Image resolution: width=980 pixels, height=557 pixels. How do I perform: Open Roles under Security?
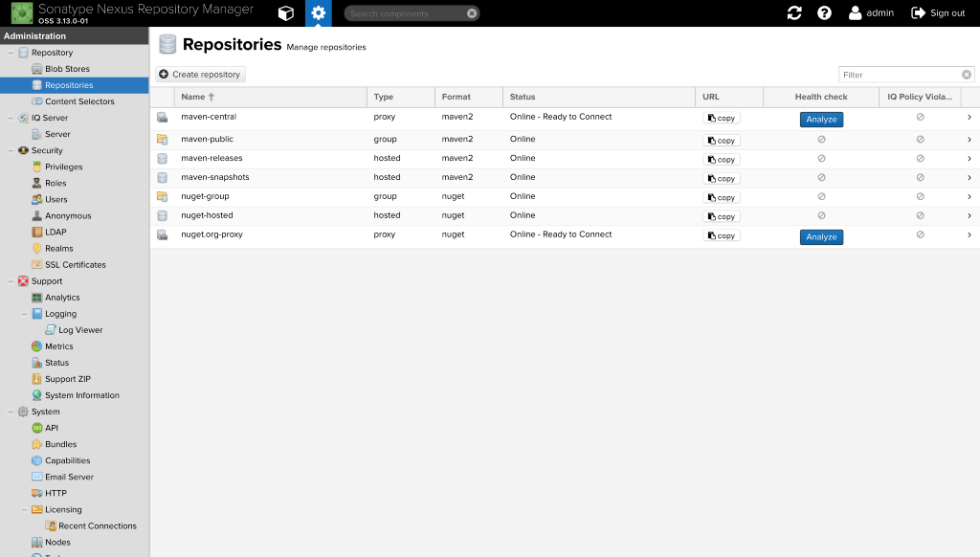(x=55, y=183)
